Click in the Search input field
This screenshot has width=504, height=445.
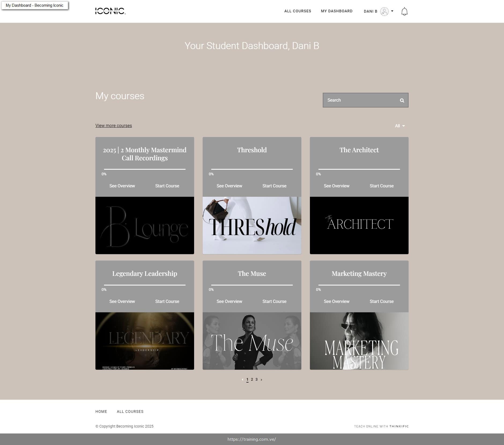click(x=359, y=100)
